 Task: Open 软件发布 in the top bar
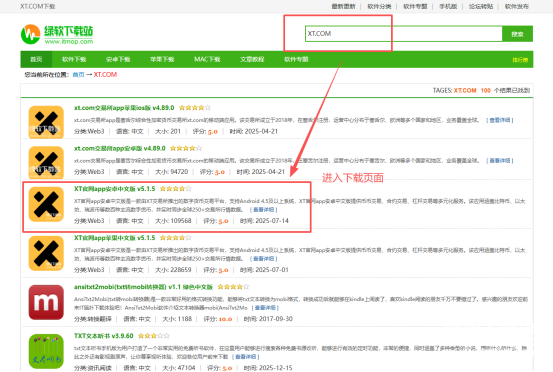517,6
